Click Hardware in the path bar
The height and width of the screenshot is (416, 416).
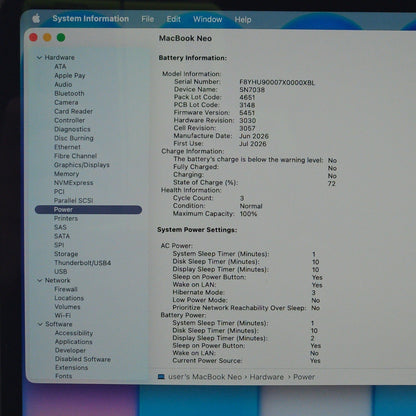[267, 377]
